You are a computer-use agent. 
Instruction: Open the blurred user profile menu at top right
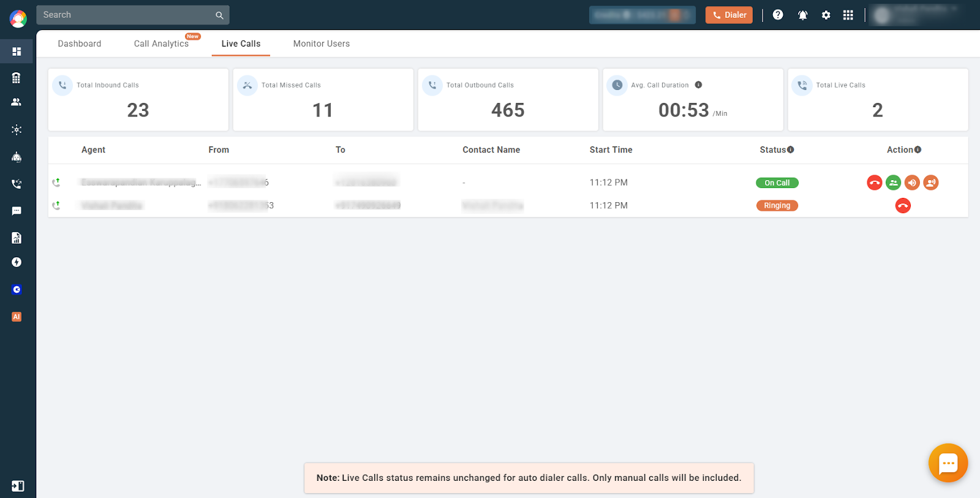point(917,15)
